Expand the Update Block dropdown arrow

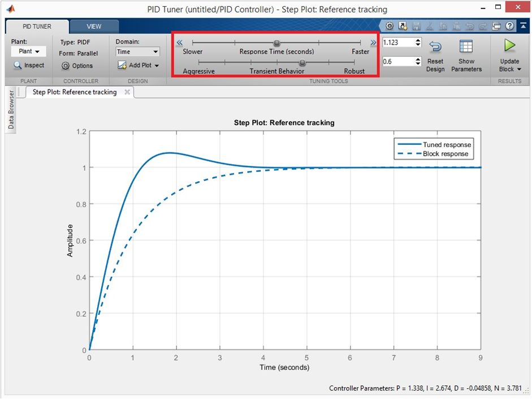click(x=519, y=69)
